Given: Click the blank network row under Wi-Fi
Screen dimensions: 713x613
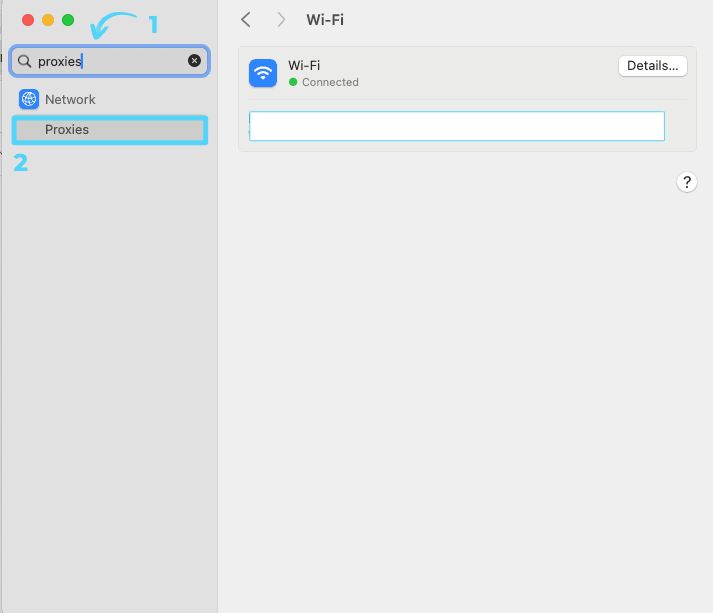Looking at the screenshot, I should pos(457,126).
